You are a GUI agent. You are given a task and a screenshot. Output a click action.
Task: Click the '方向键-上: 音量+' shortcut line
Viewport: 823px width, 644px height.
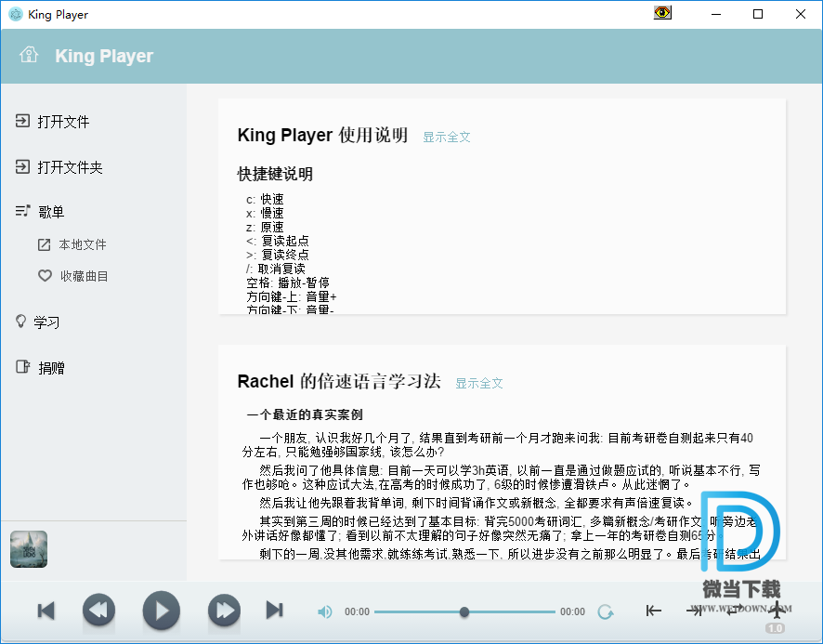[x=292, y=296]
